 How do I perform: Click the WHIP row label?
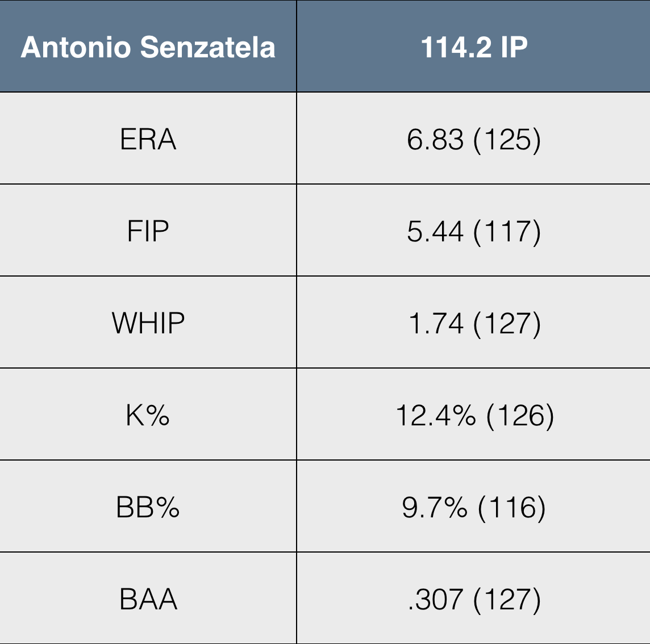pos(148,323)
